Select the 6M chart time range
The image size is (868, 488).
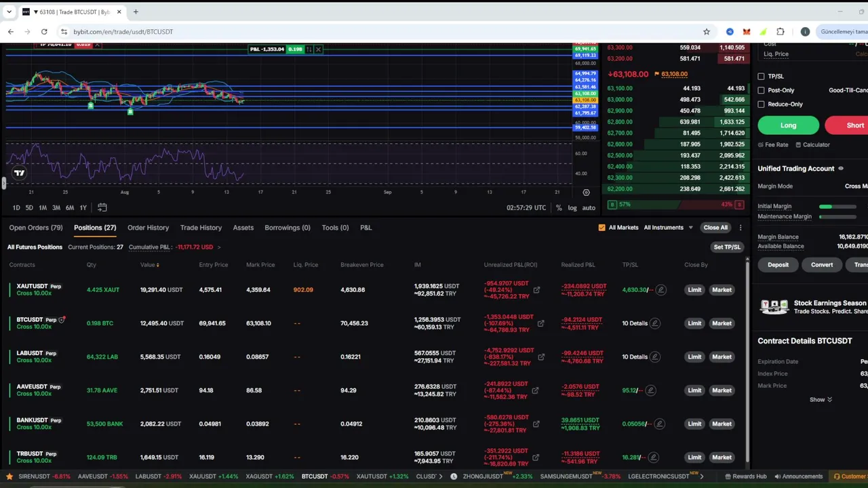70,207
